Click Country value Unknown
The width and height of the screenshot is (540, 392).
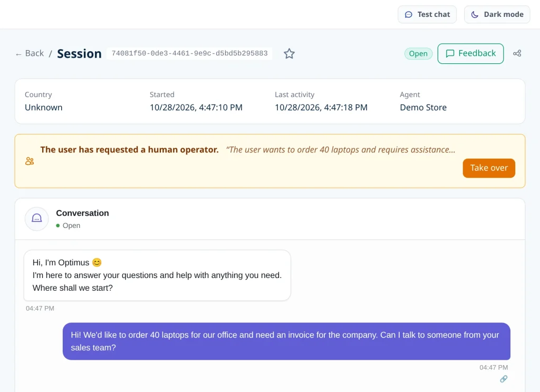43,108
